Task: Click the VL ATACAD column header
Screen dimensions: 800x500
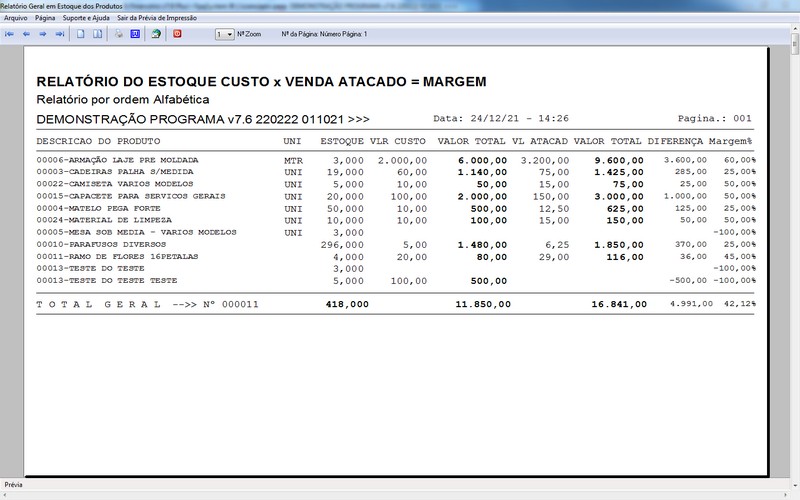Action: point(540,141)
